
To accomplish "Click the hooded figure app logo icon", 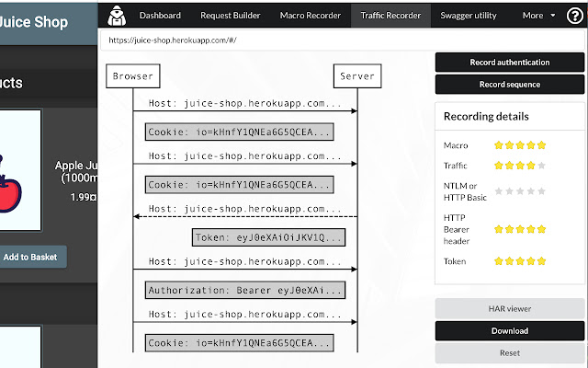I will [x=117, y=16].
